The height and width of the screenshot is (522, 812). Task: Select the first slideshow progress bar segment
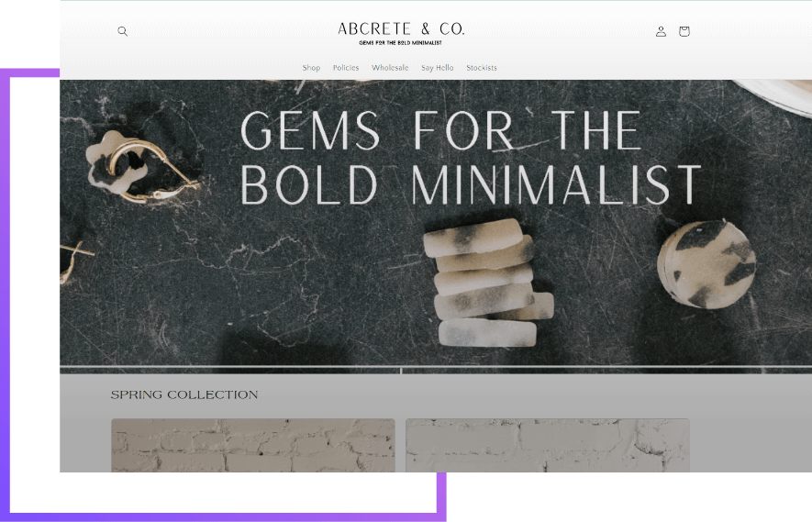[230, 370]
